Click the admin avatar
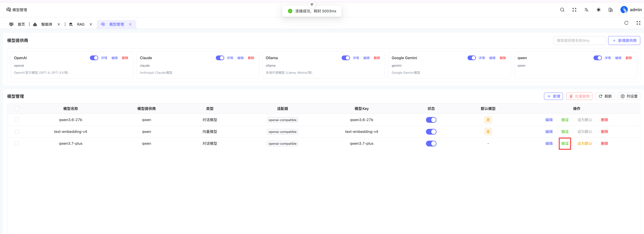 [624, 10]
